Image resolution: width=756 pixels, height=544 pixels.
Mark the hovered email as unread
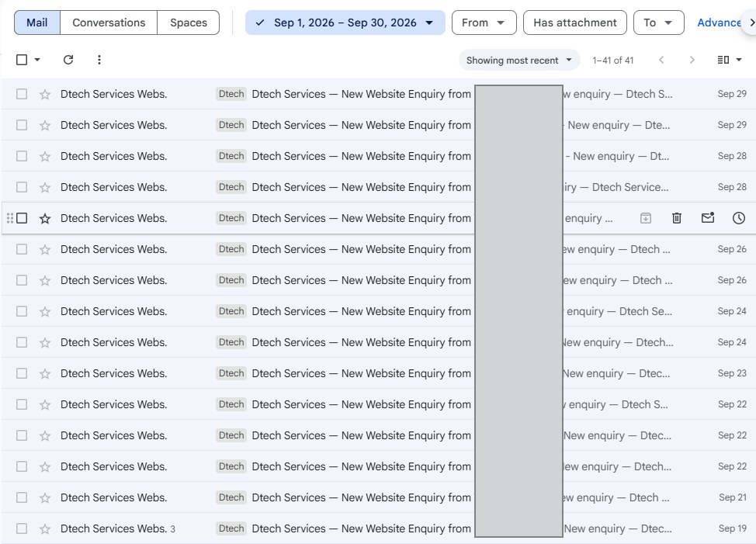point(708,218)
